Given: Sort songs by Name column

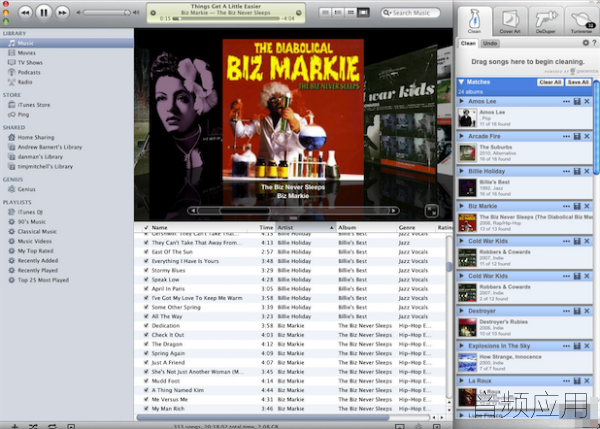Looking at the screenshot, I should pyautogui.click(x=199, y=227).
